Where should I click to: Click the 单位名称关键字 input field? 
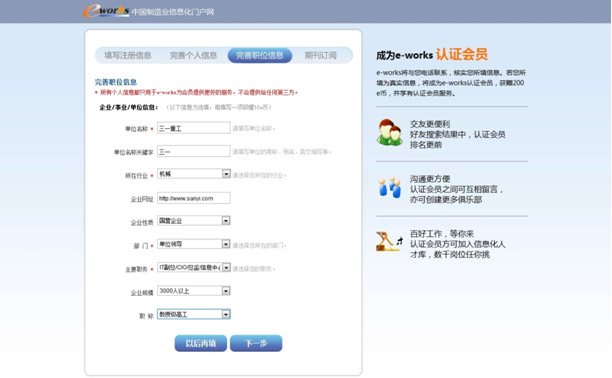[x=194, y=152]
